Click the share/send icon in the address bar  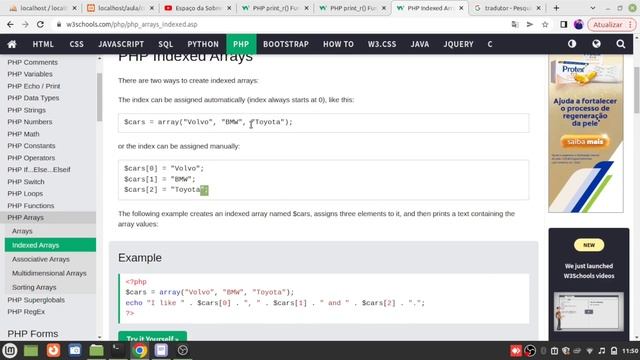point(530,24)
